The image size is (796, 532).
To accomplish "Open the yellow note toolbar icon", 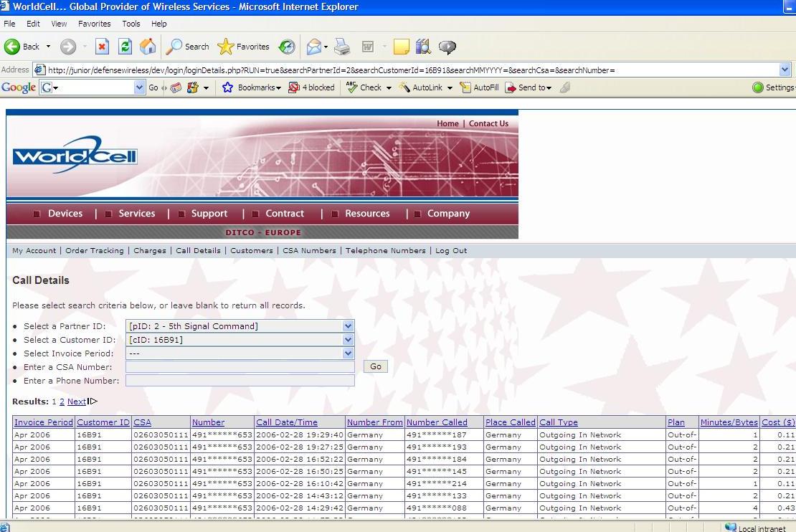I will coord(401,47).
